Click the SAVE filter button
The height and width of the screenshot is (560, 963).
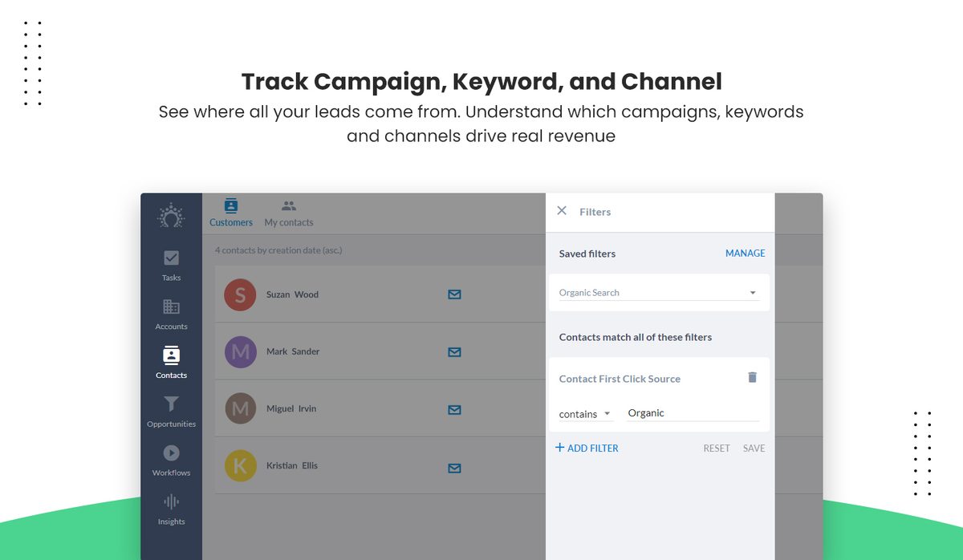click(x=754, y=448)
